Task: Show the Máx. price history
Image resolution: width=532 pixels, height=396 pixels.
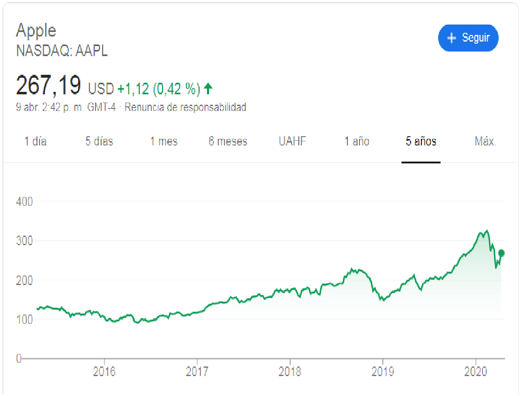Action: coord(485,141)
